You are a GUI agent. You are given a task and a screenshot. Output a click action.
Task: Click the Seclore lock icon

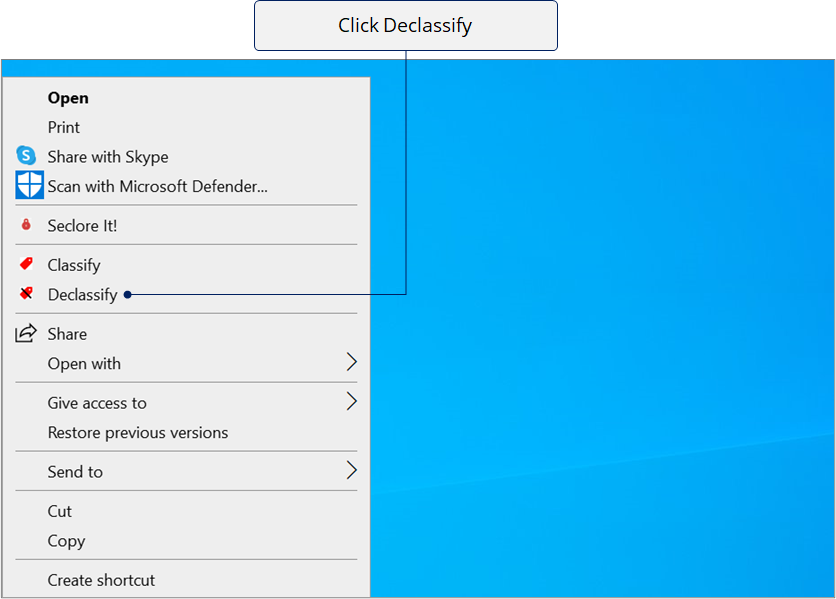(x=26, y=224)
